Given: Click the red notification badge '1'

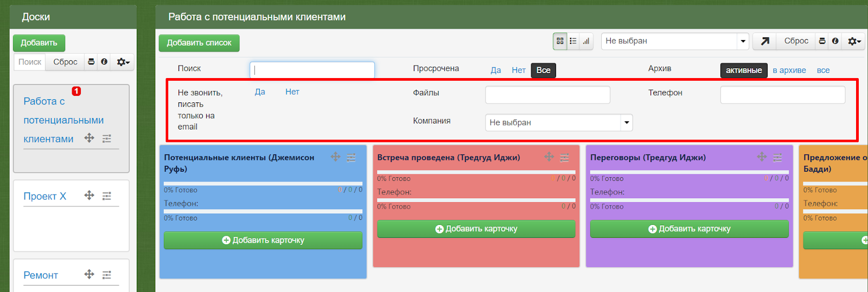Looking at the screenshot, I should tap(76, 91).
